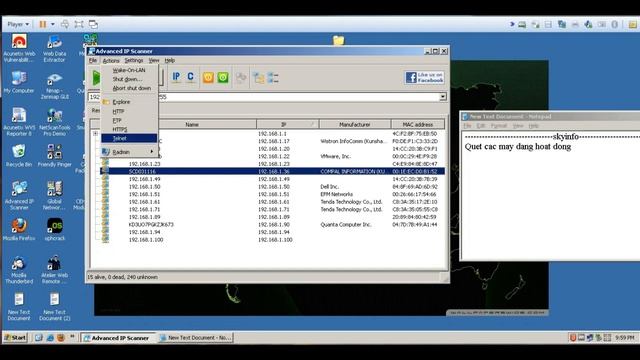Open the Settings menu
Viewport: 640px width, 360px height.
pos(134,60)
